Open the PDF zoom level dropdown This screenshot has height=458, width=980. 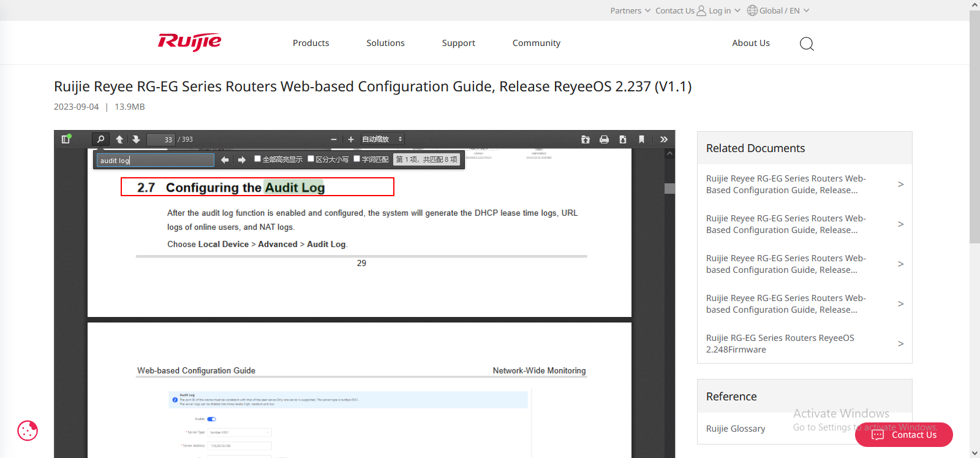(382, 139)
